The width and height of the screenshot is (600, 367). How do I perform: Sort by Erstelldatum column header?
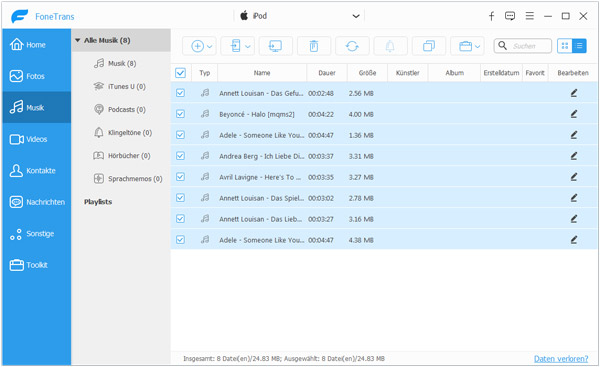point(501,73)
